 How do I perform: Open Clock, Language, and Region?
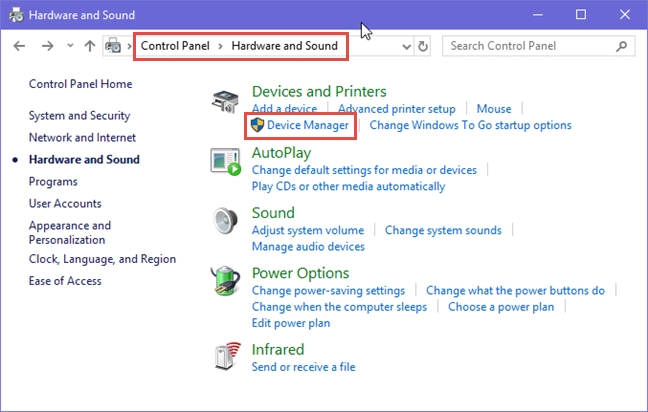click(102, 259)
